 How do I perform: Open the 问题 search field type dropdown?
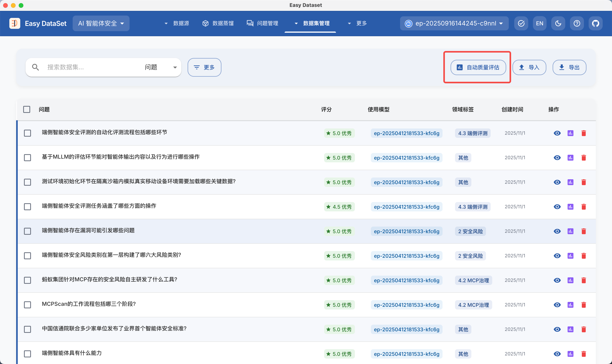pos(160,67)
